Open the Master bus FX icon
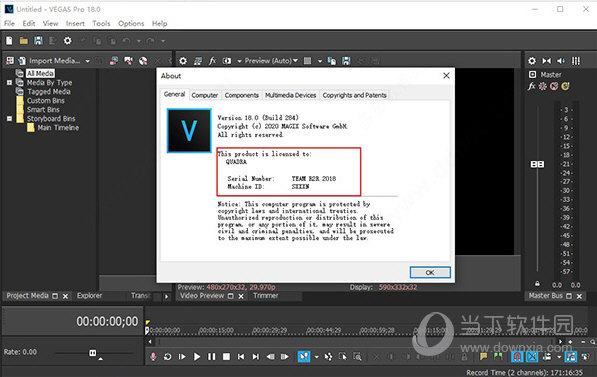597x377 pixels. [x=532, y=86]
